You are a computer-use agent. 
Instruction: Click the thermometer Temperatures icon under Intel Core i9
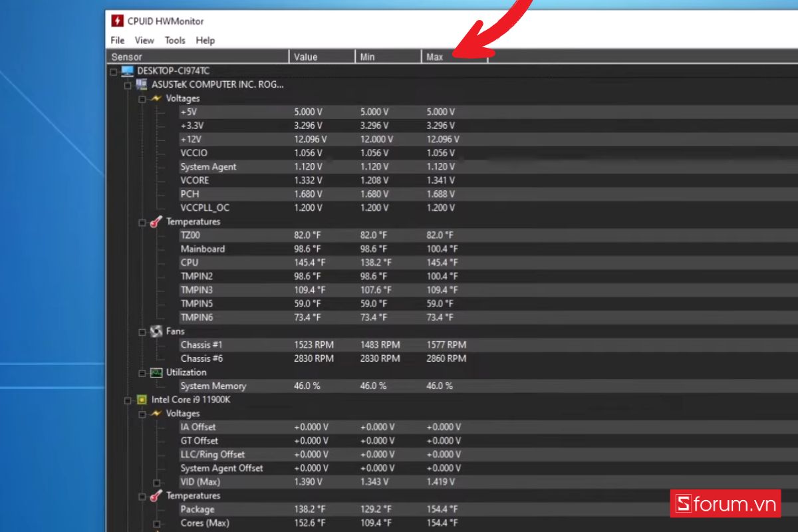pyautogui.click(x=156, y=496)
